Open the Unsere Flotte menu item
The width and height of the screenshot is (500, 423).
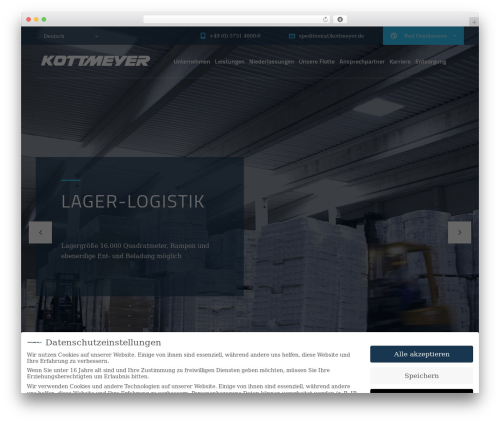pyautogui.click(x=317, y=62)
